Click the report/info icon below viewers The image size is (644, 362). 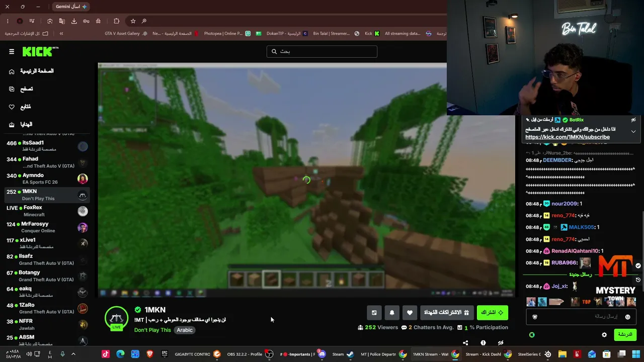(483, 343)
